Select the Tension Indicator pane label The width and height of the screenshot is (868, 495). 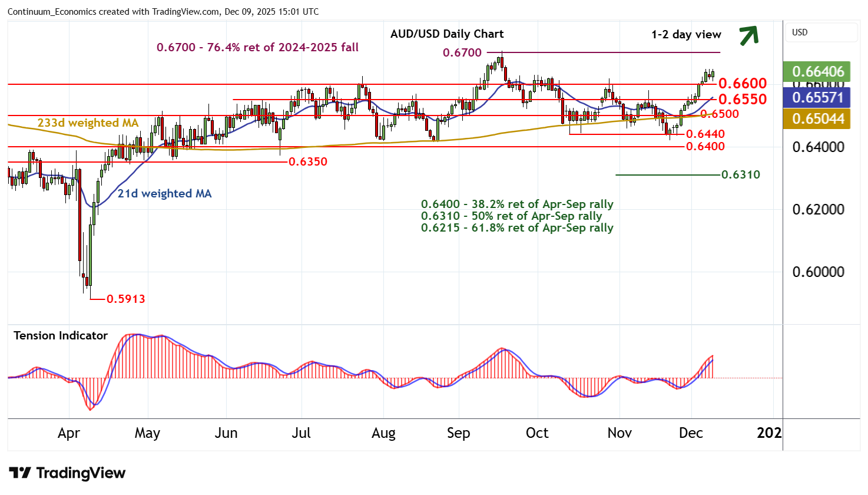[x=61, y=335]
